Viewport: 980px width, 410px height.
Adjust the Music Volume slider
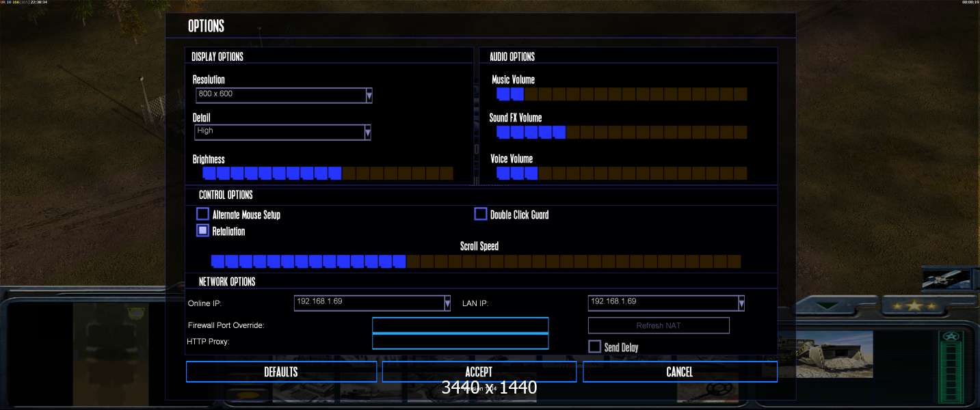coord(621,94)
